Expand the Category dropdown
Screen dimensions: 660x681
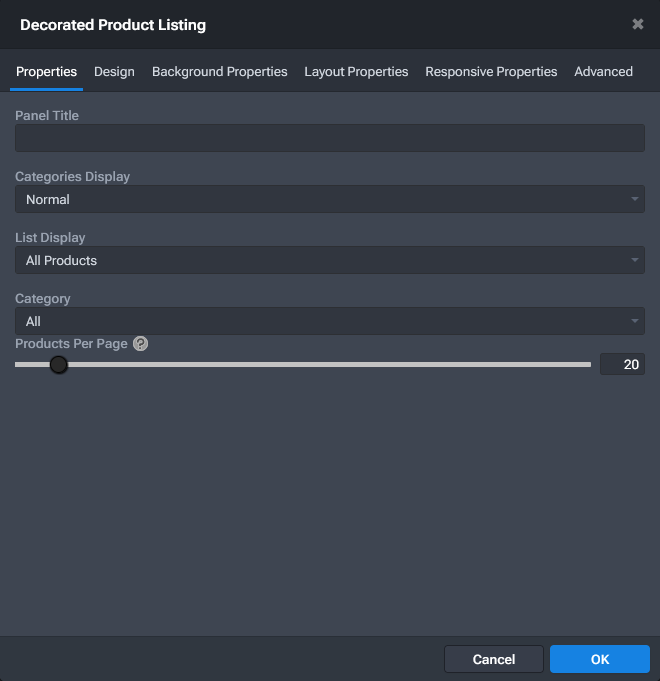(x=330, y=321)
